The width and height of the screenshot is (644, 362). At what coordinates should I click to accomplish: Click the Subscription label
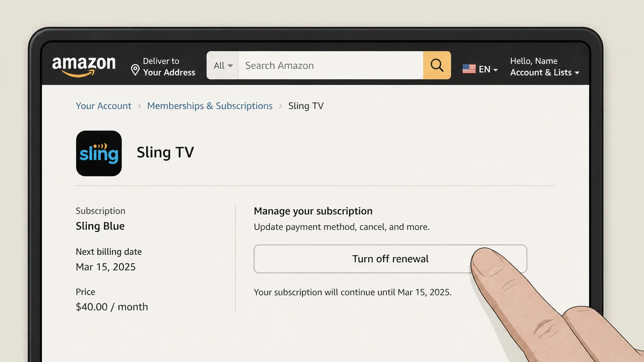coord(101,211)
